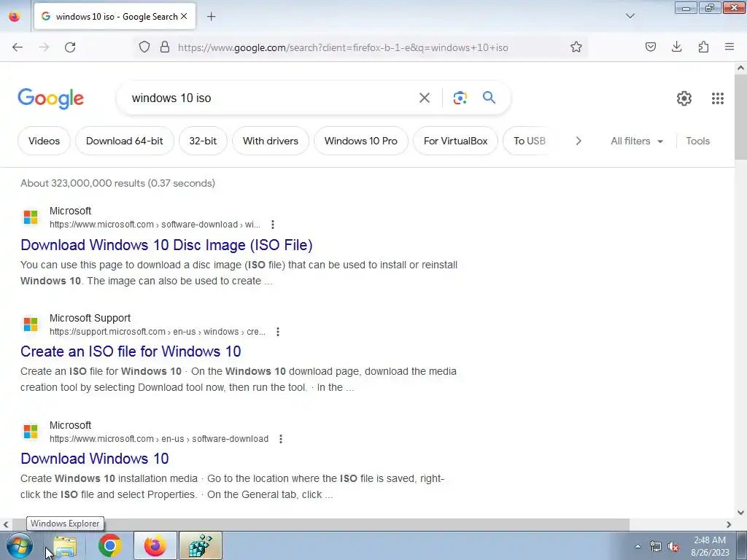Viewport: 747px width, 560px height.
Task: Select Download 64-bit filter chip
Action: 124,141
